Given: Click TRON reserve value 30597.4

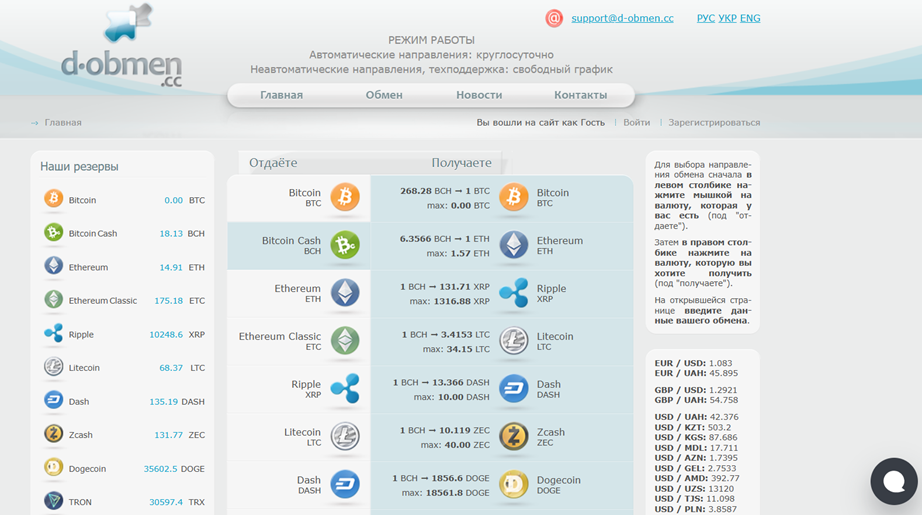Looking at the screenshot, I should [166, 502].
